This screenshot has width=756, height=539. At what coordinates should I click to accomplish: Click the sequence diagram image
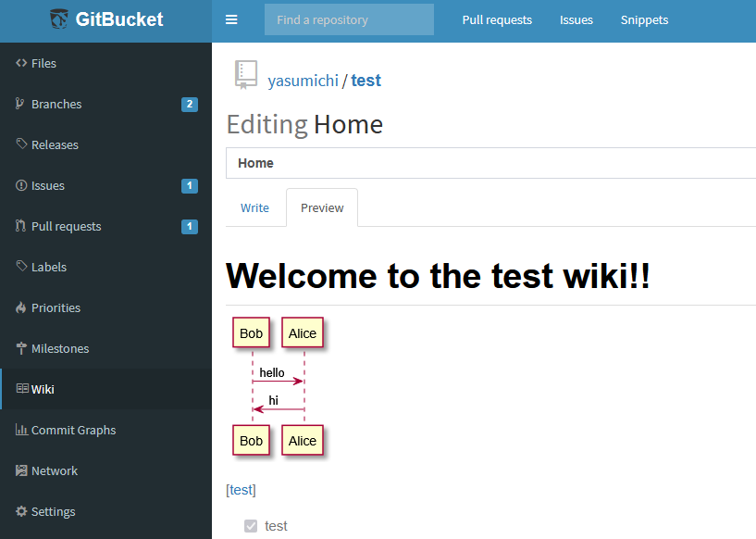point(279,387)
